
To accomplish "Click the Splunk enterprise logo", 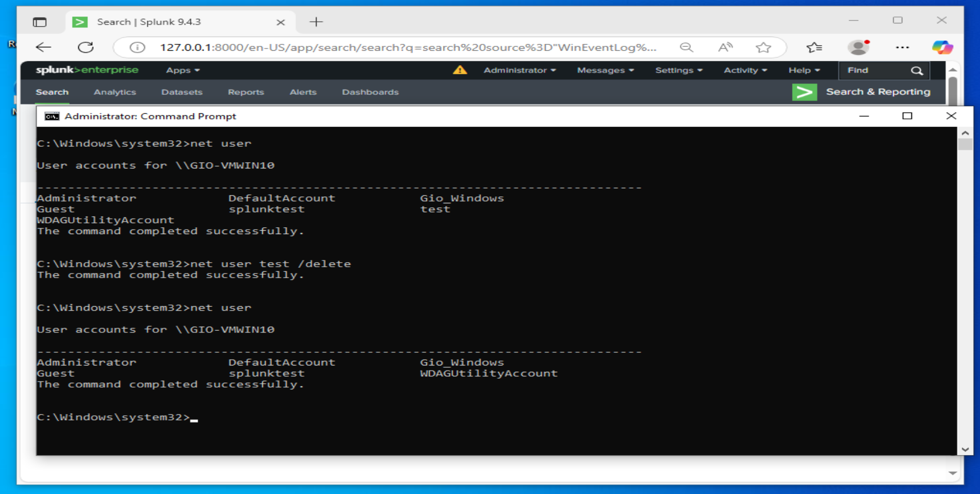I will [x=87, y=70].
